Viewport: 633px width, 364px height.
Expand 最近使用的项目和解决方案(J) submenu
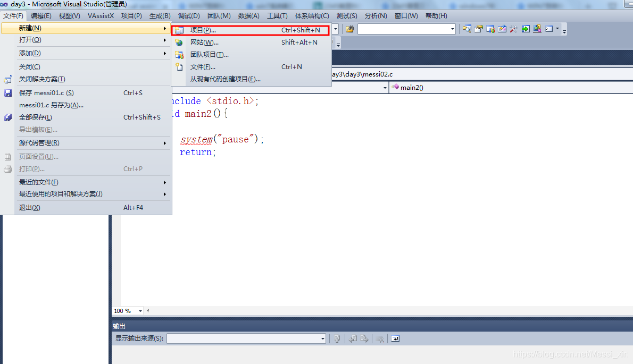point(86,194)
